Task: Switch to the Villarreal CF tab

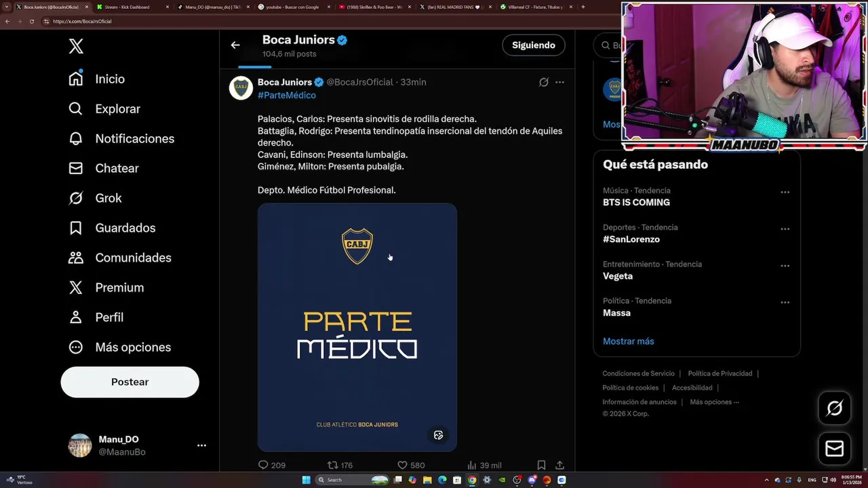Action: [x=537, y=7]
